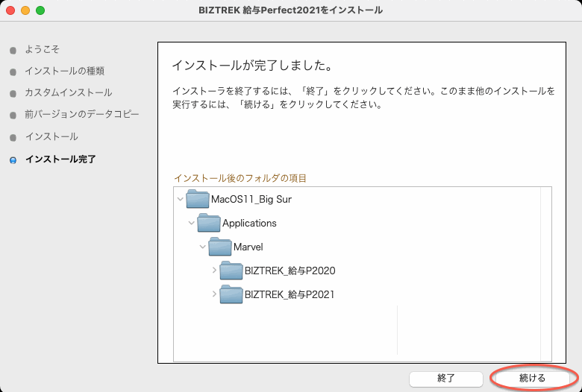Click the インストール完了 step bullet
Image resolution: width=582 pixels, height=392 pixels.
pos(12,159)
